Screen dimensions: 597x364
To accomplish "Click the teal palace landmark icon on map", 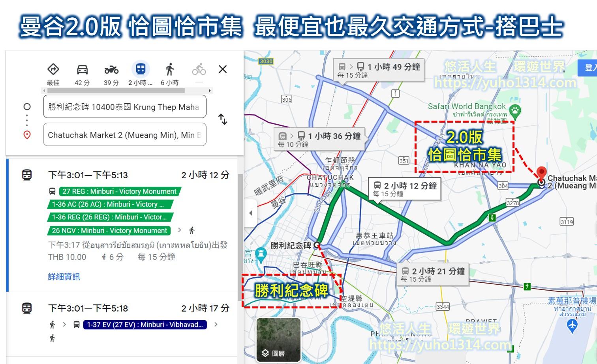I will (261, 254).
